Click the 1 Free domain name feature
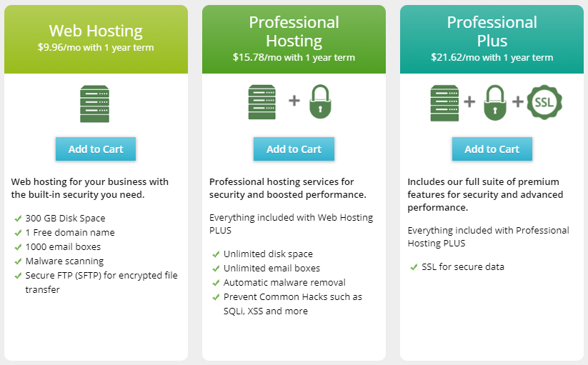The height and width of the screenshot is (365, 588). 70,233
